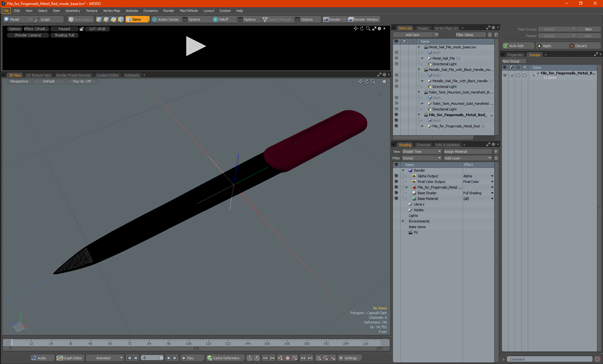603x364 pixels.
Task: Open Render Window
Action: coord(363,19)
